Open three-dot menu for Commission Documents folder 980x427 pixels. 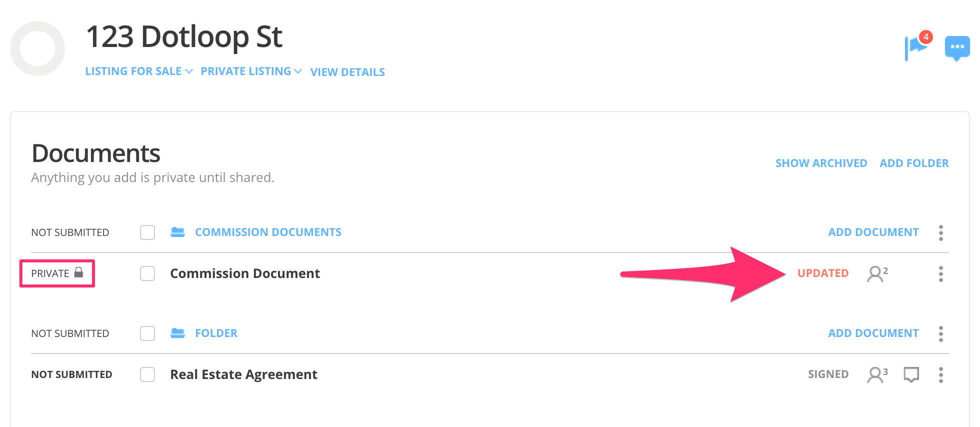pyautogui.click(x=940, y=232)
